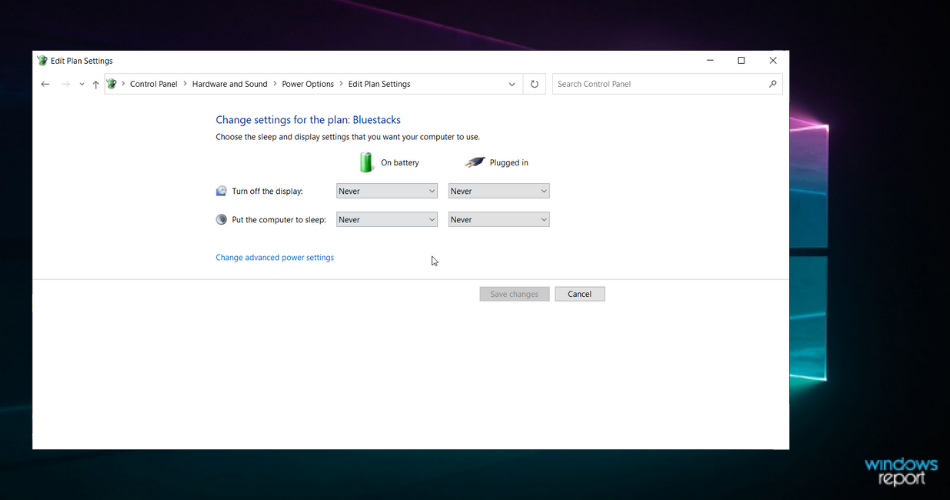Expand chevron after Control Panel breadcrumb
950x500 pixels.
pos(185,84)
